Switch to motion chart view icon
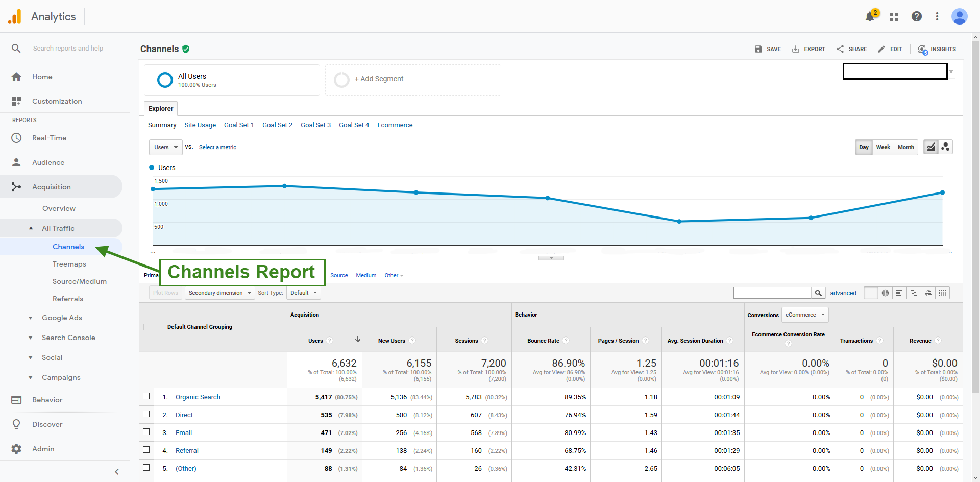The height and width of the screenshot is (482, 980). tap(945, 147)
